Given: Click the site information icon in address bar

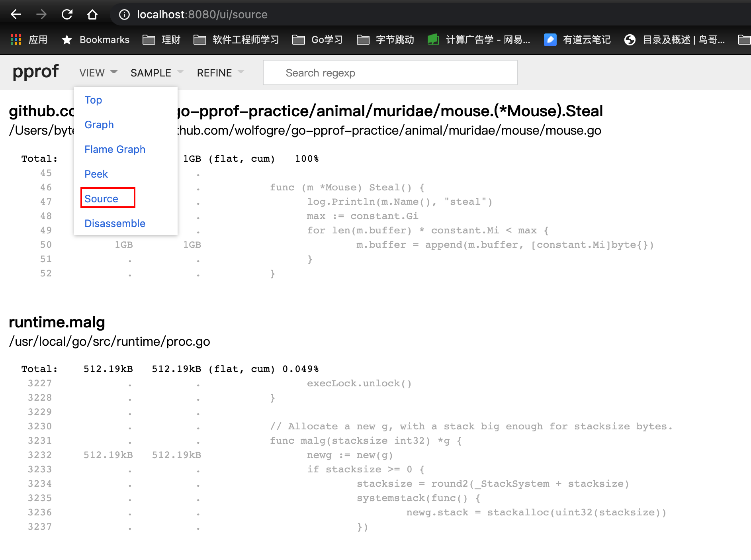Looking at the screenshot, I should [124, 15].
